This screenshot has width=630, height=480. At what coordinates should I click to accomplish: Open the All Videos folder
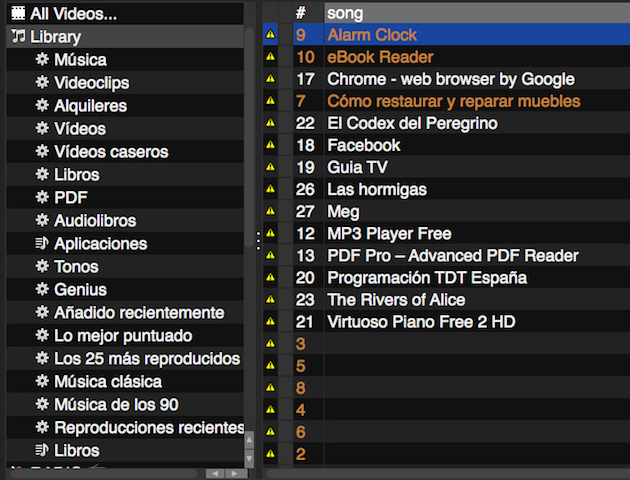pos(125,13)
